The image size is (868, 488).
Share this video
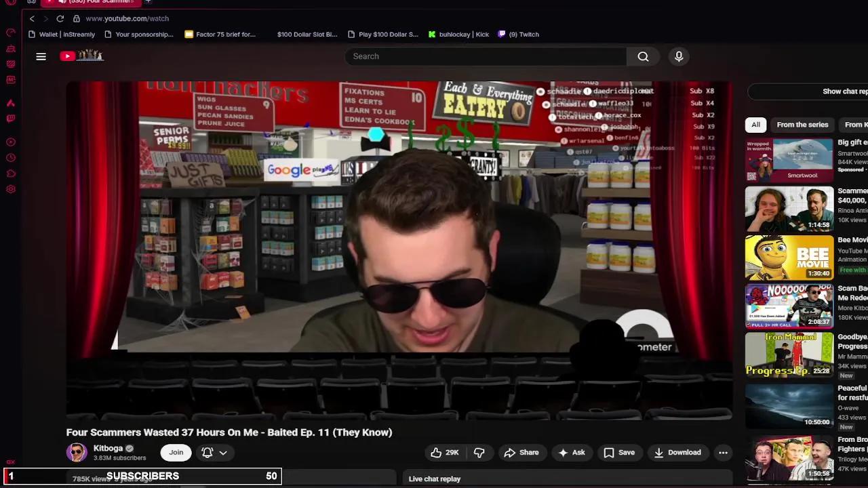(x=521, y=453)
